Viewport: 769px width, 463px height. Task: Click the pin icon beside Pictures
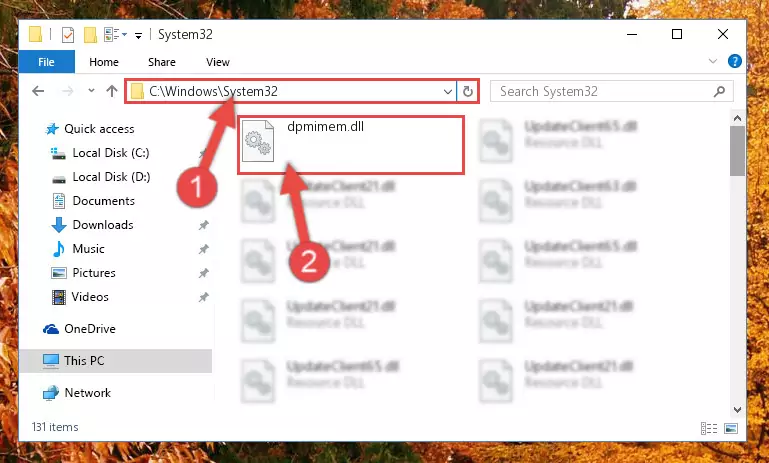(204, 273)
